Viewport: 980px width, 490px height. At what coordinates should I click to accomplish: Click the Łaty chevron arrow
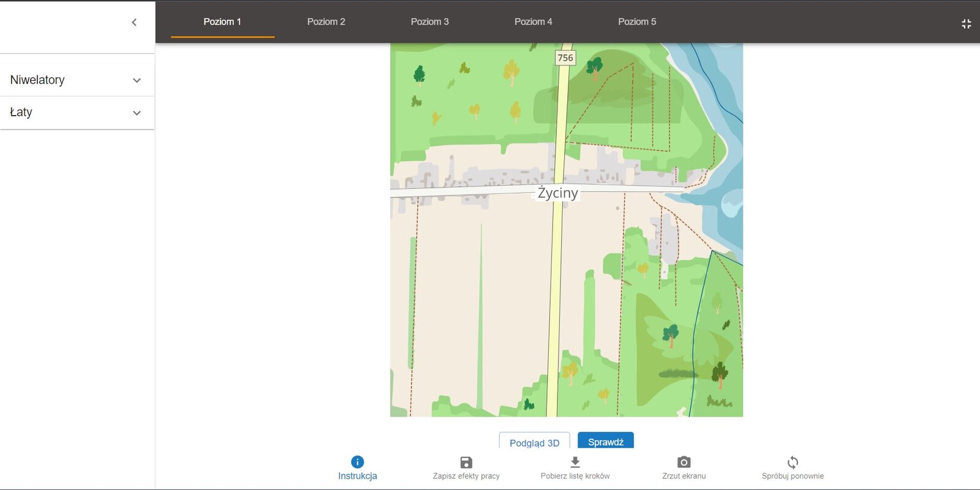coord(137,113)
